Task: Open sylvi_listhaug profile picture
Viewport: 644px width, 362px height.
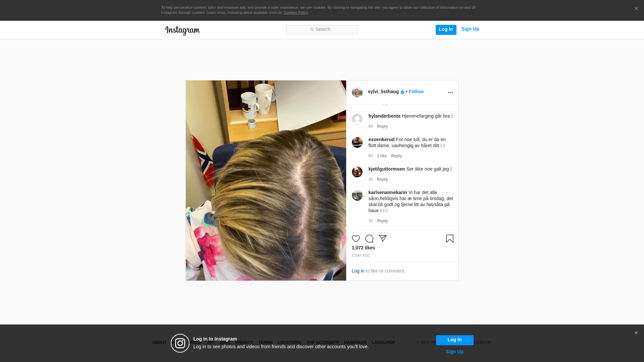Action: (357, 92)
